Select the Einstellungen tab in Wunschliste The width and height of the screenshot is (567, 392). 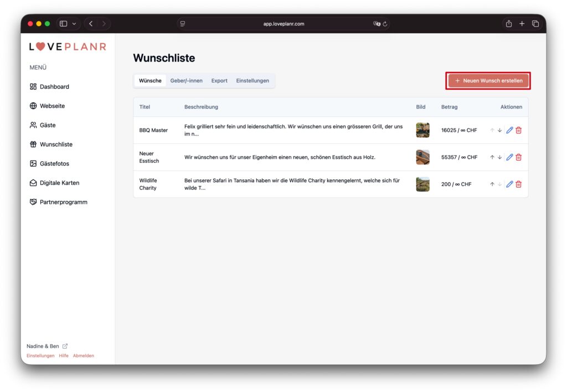[252, 81]
